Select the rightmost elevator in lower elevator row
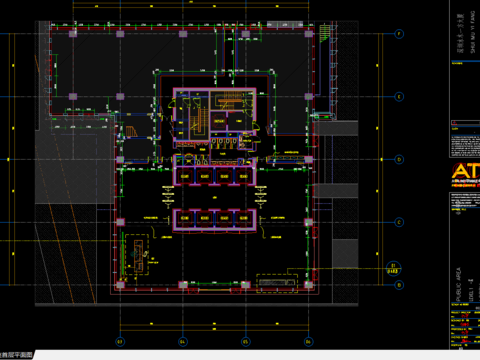480x360 pixels. coord(244,218)
